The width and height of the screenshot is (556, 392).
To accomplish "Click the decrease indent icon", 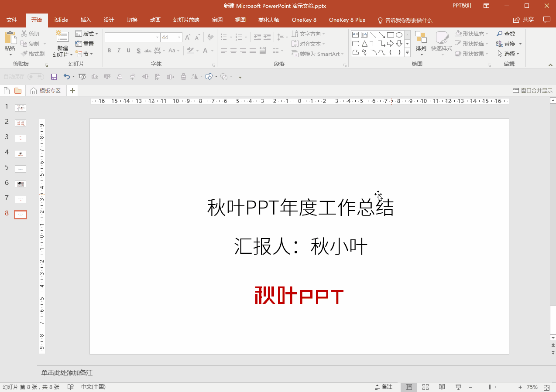I will click(x=257, y=37).
